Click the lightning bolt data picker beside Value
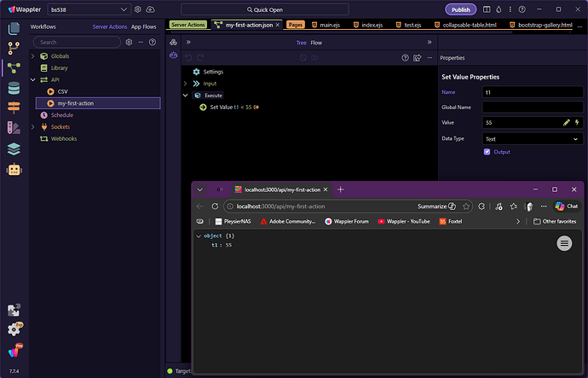The width and height of the screenshot is (588, 378). [577, 122]
